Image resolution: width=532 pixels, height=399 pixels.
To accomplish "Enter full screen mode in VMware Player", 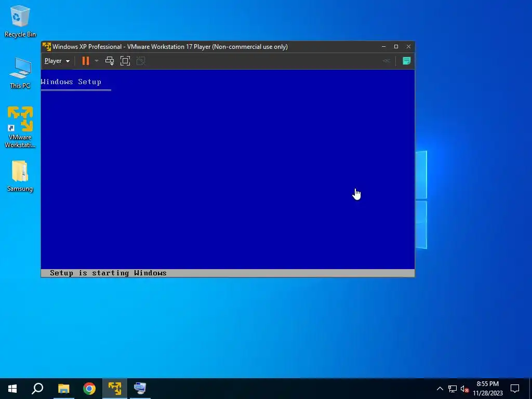I will click(x=125, y=61).
